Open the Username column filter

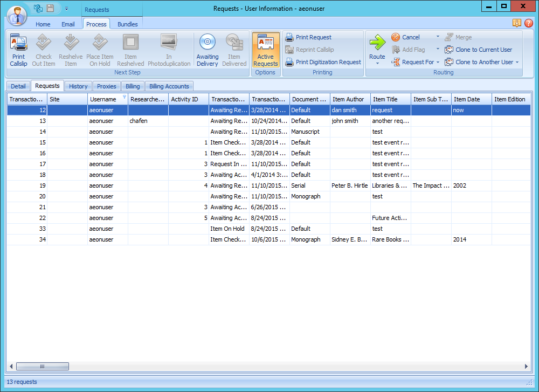pyautogui.click(x=125, y=98)
